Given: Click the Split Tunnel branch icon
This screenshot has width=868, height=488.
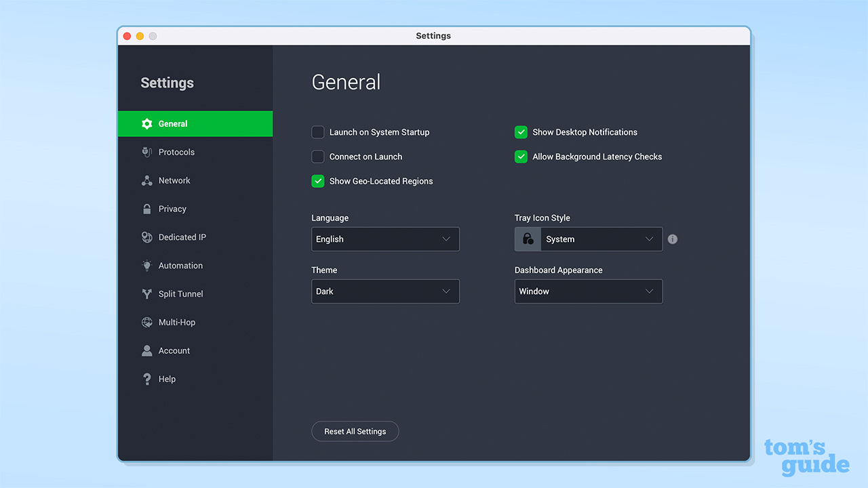Looking at the screenshot, I should (x=146, y=293).
